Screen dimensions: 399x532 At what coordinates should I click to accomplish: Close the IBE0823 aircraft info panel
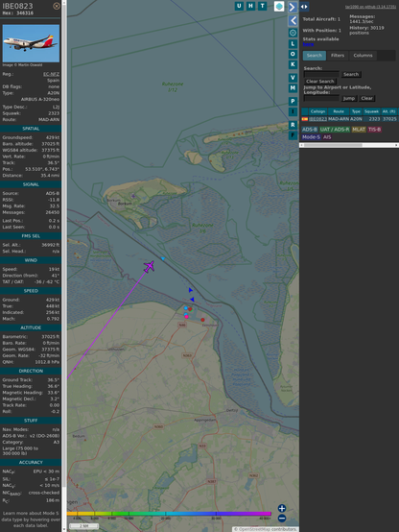click(57, 6)
